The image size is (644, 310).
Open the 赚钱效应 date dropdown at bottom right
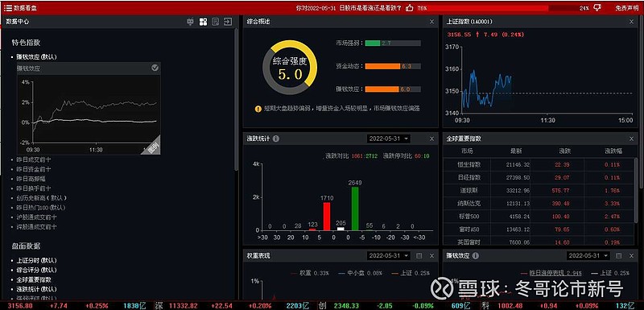pyautogui.click(x=588, y=256)
